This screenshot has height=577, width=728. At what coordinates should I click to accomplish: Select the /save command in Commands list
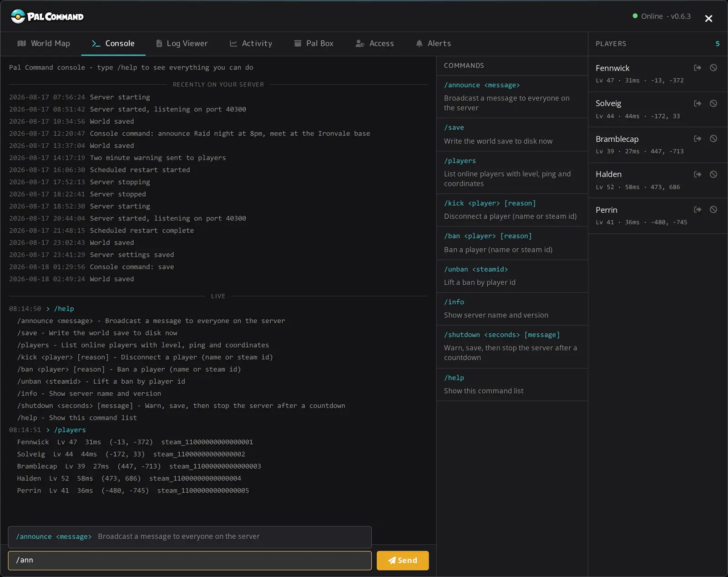click(512, 135)
